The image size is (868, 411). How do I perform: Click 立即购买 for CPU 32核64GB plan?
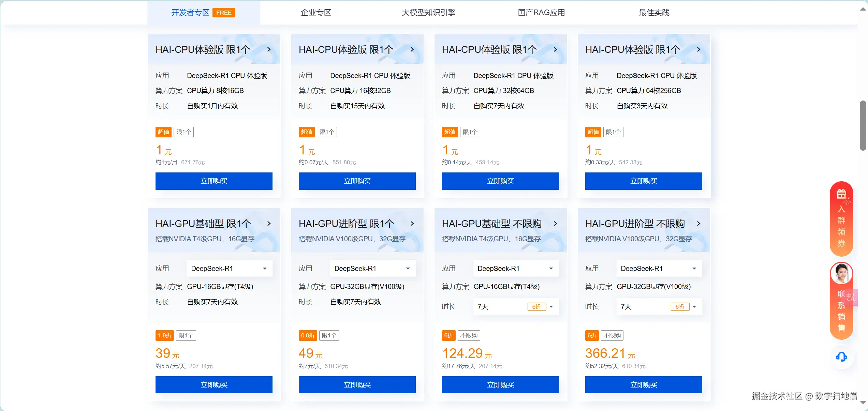click(x=500, y=181)
